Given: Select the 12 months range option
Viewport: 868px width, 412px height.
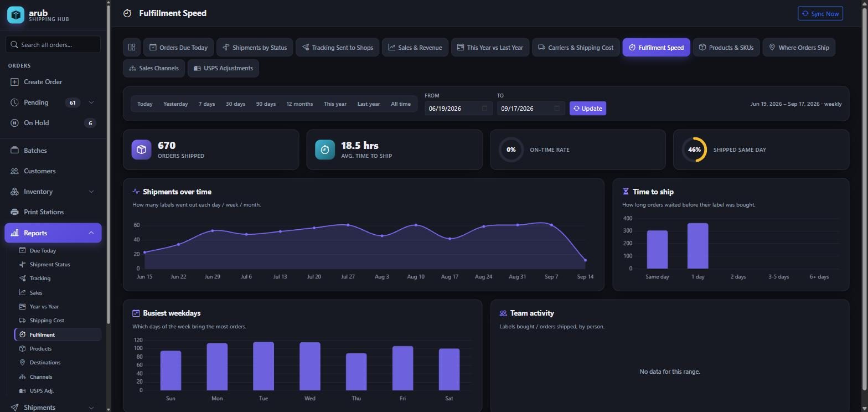Looking at the screenshot, I should coord(299,104).
